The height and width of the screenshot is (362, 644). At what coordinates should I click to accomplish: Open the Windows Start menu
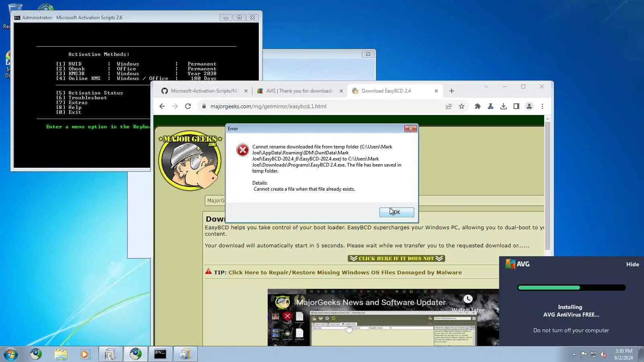(11, 354)
